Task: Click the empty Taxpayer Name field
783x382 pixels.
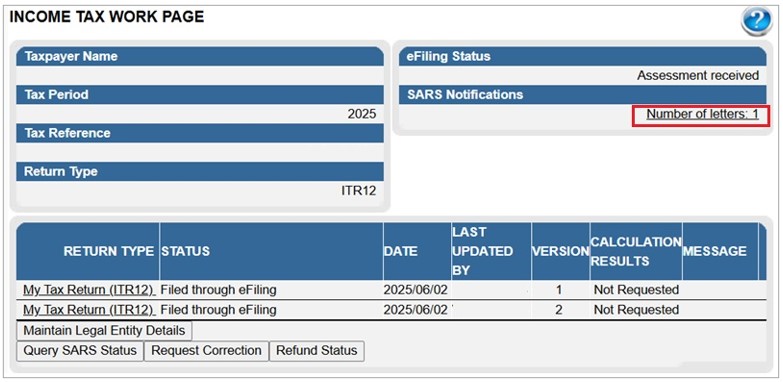Action: tap(200, 76)
